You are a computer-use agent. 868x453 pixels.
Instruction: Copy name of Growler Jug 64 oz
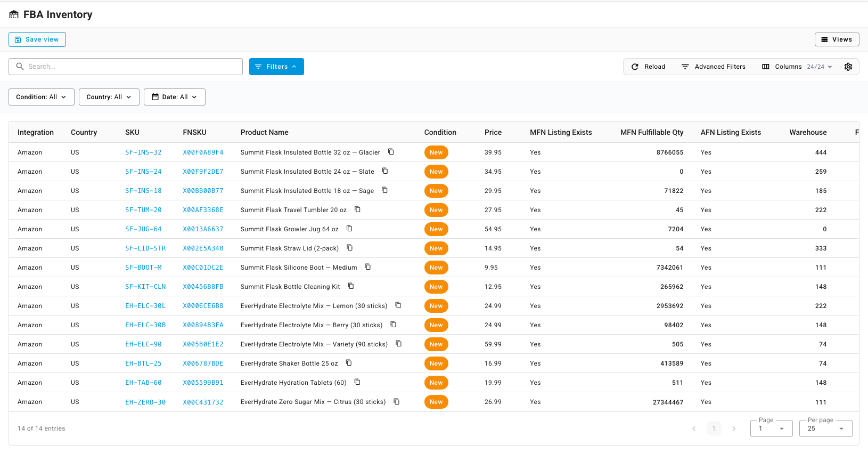[x=349, y=229]
